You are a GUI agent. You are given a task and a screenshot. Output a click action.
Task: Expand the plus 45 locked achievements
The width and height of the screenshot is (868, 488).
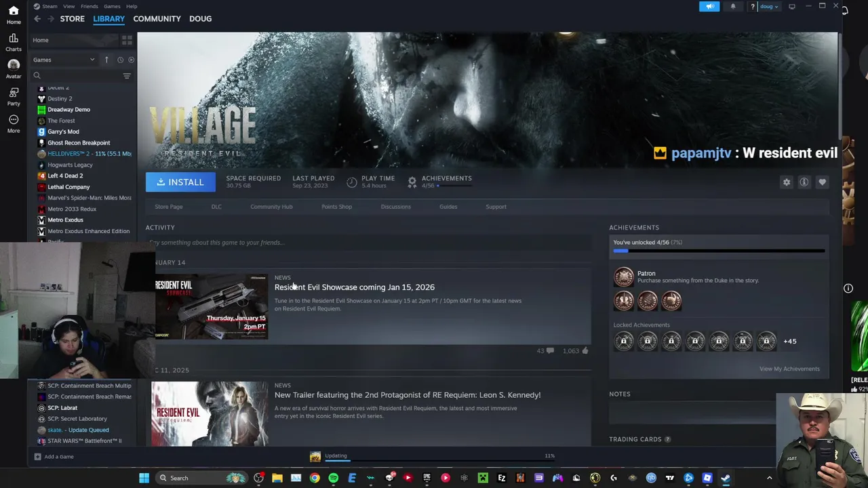point(790,341)
